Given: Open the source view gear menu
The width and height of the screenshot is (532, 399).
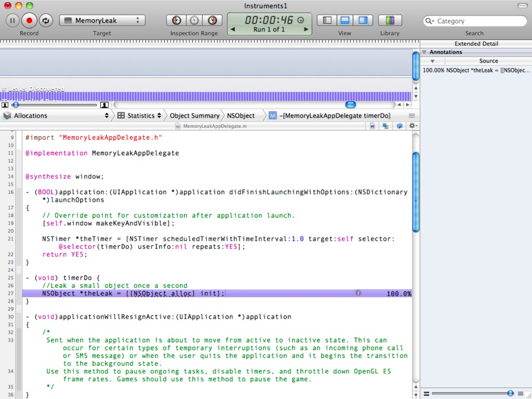Looking at the screenshot, I should [413, 126].
